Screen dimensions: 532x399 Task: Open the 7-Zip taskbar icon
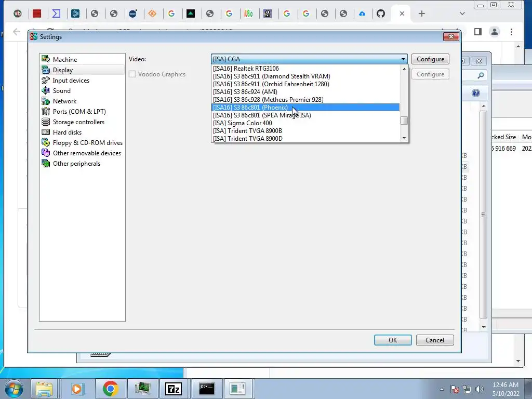pos(174,389)
